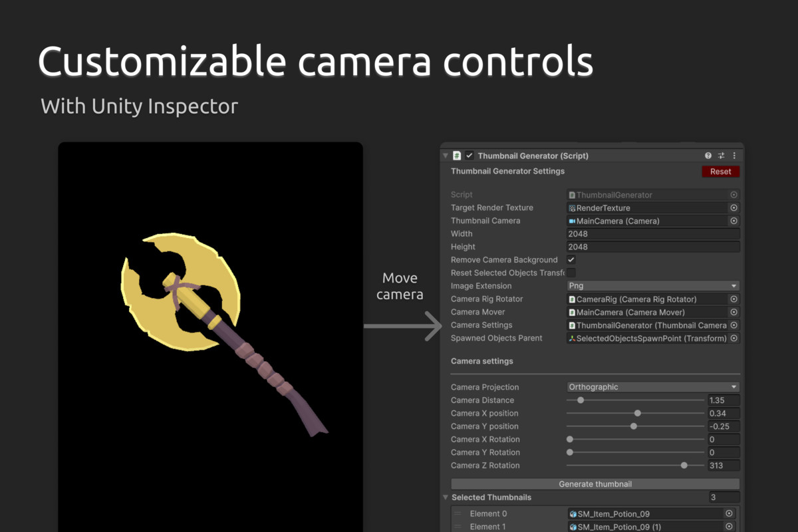
Task: Open the component context menu via three dots
Action: tap(733, 155)
